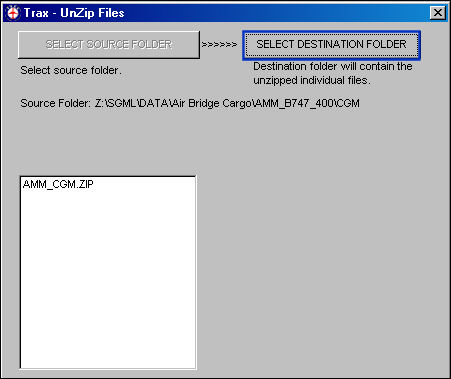Click the destination folder description text
The width and height of the screenshot is (451, 379).
[x=333, y=73]
